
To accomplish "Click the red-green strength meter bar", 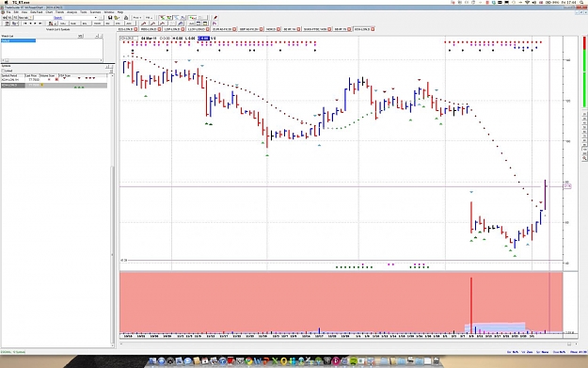I will point(584,72).
